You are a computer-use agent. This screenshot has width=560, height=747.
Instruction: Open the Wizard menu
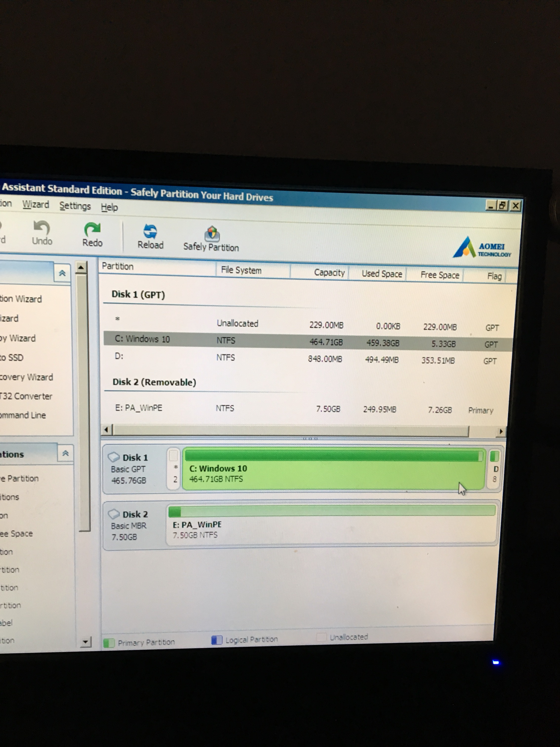[x=36, y=205]
